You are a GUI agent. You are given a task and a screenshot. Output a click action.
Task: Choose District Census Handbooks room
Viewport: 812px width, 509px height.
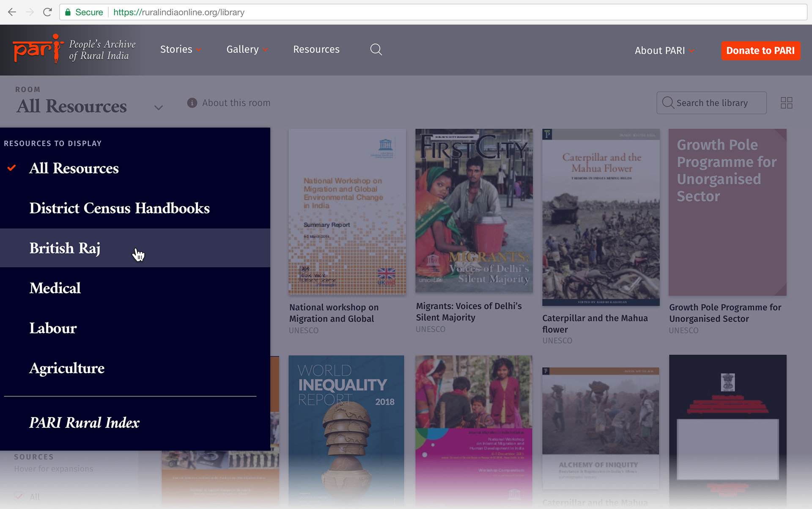click(x=119, y=208)
